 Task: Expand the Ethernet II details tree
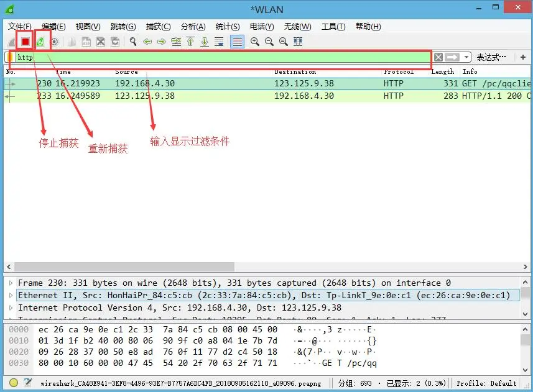point(11,295)
